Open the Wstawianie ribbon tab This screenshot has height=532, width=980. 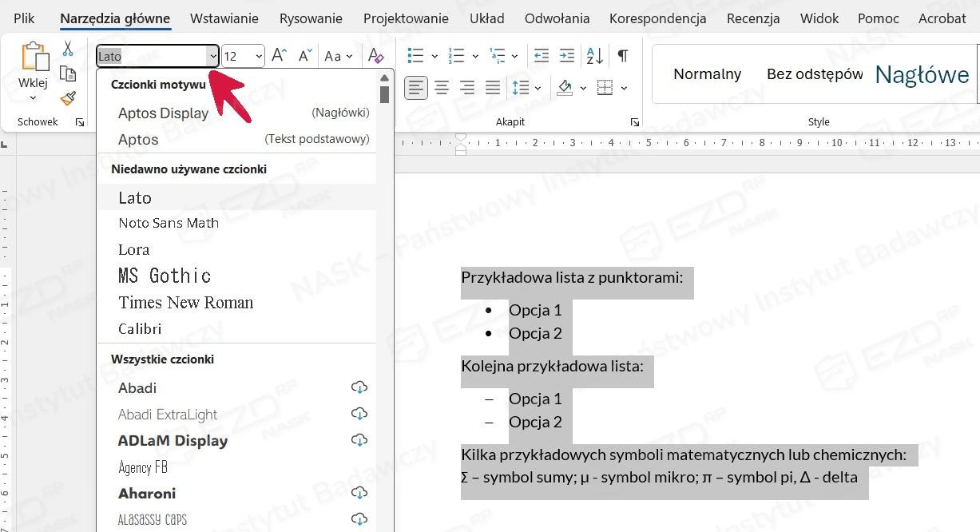pos(224,18)
